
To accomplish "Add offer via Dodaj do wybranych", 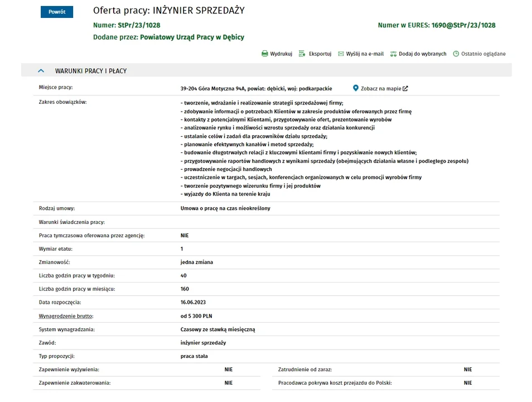I will (x=422, y=54).
